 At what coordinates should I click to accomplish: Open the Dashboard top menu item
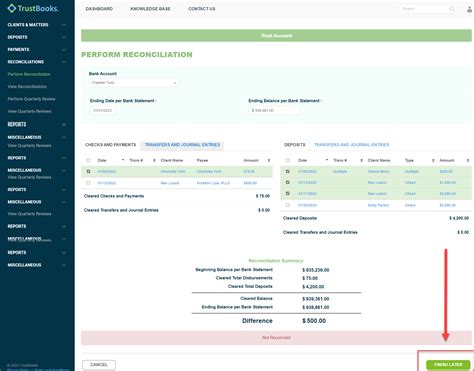(x=99, y=9)
